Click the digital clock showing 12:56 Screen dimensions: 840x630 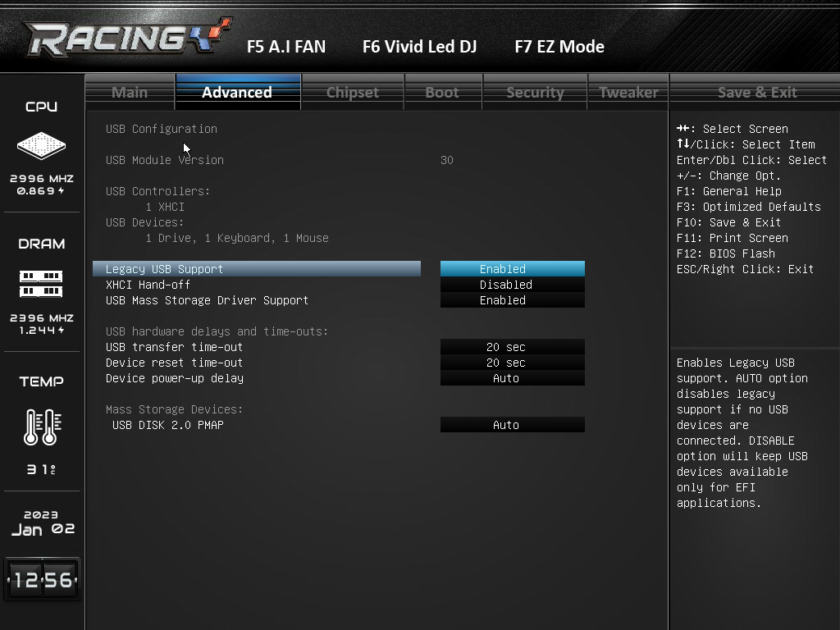pyautogui.click(x=43, y=580)
